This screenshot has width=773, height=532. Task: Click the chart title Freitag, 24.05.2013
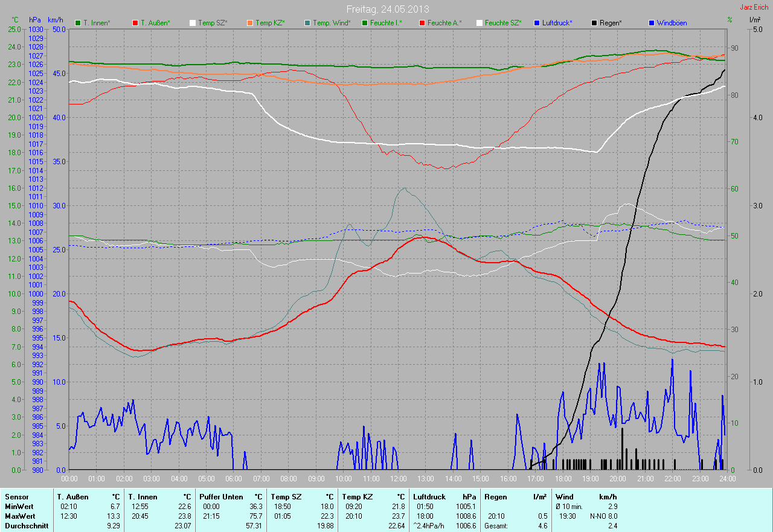386,9
